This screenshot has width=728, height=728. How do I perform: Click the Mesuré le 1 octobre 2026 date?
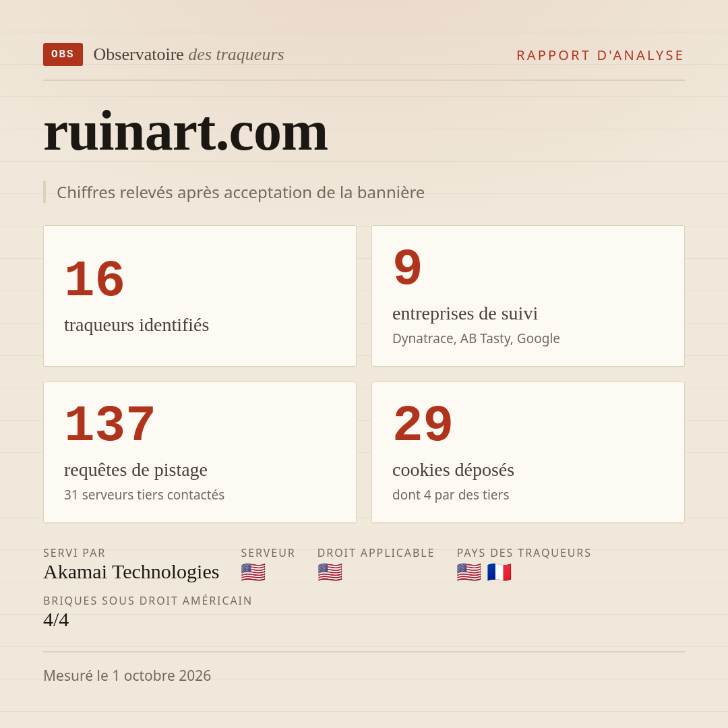tap(127, 675)
